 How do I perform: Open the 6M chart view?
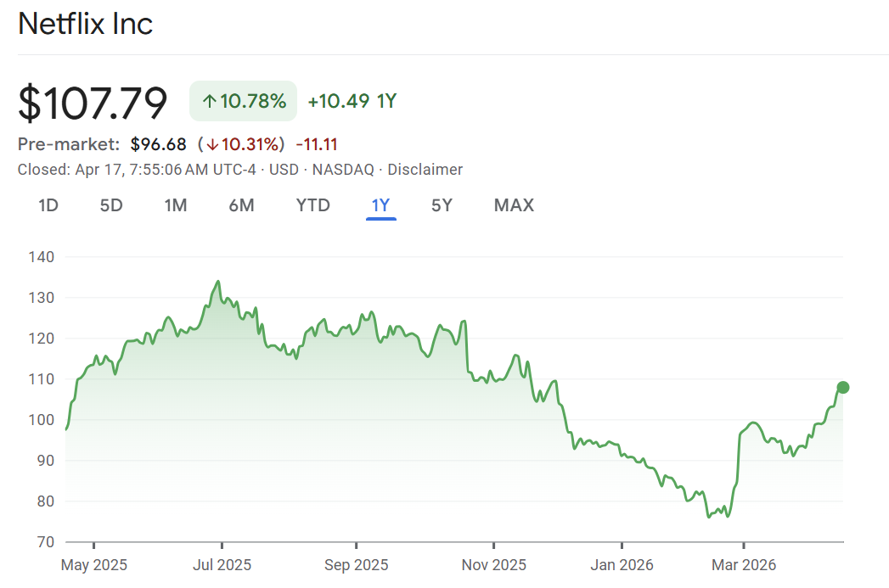(241, 205)
